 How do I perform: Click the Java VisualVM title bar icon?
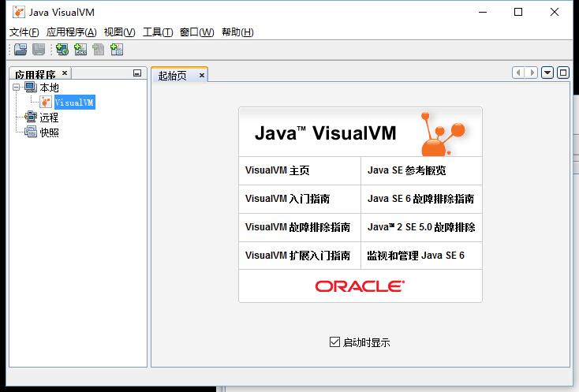tap(18, 12)
